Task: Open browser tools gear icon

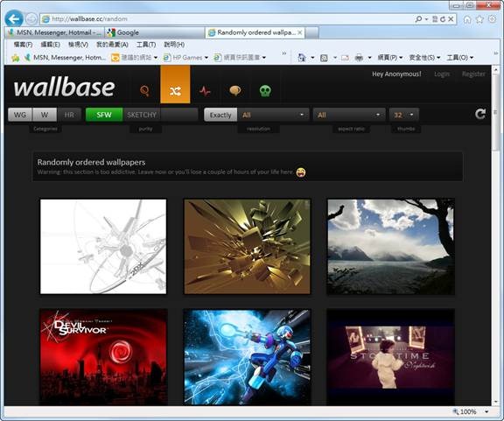Action: (492, 19)
